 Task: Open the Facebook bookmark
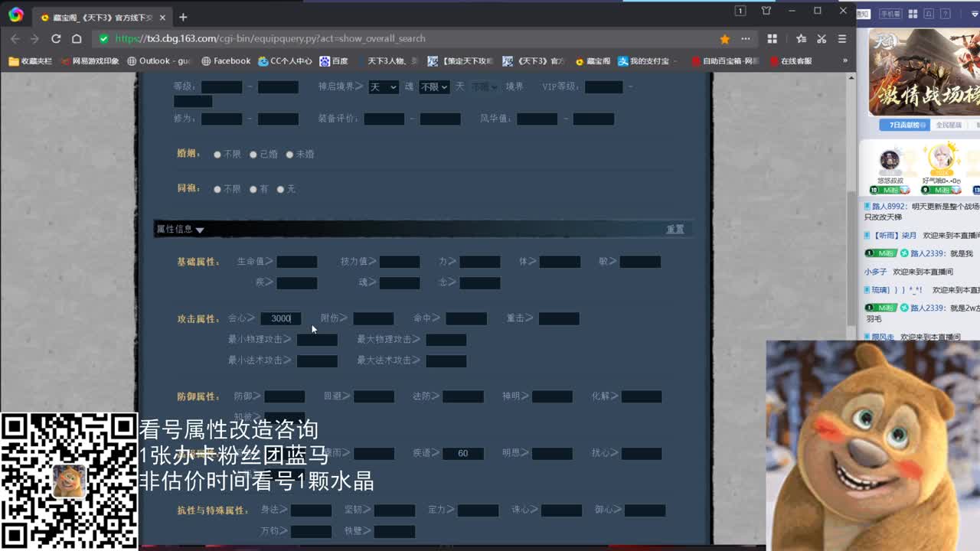(x=226, y=61)
